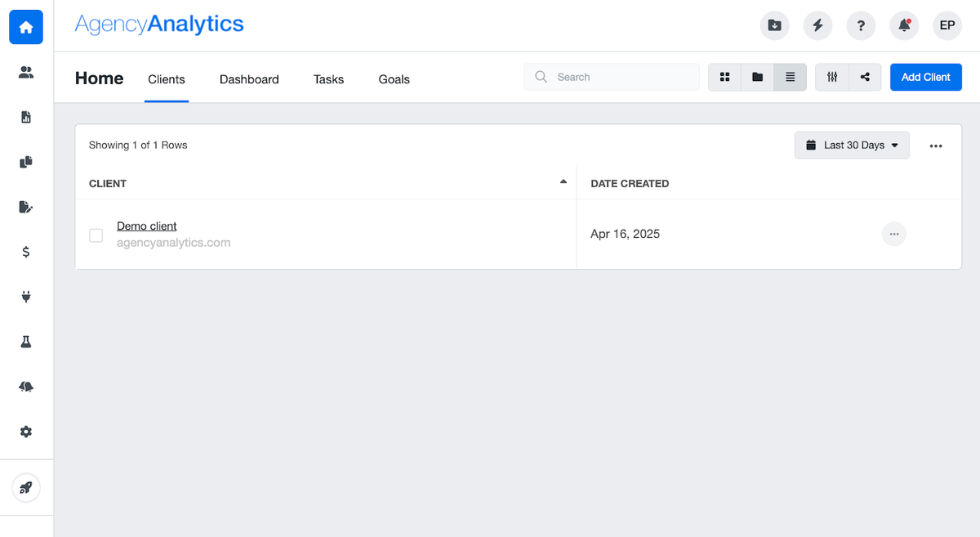Open the dollar sign billing icon

point(26,253)
